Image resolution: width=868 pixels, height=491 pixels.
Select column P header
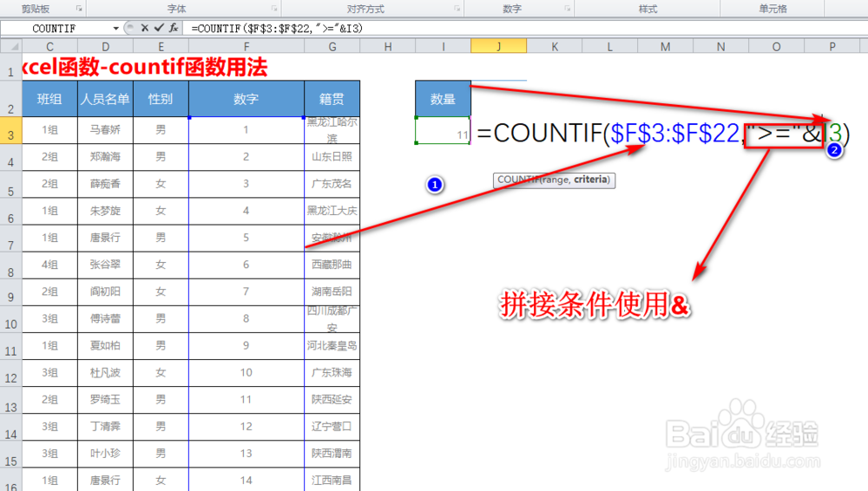tap(832, 47)
